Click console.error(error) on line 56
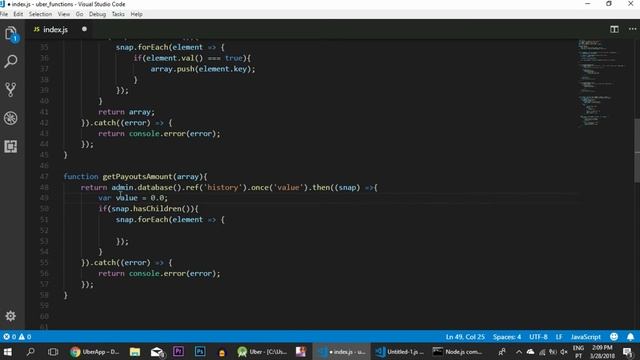The height and width of the screenshot is (360, 640). click(173, 273)
